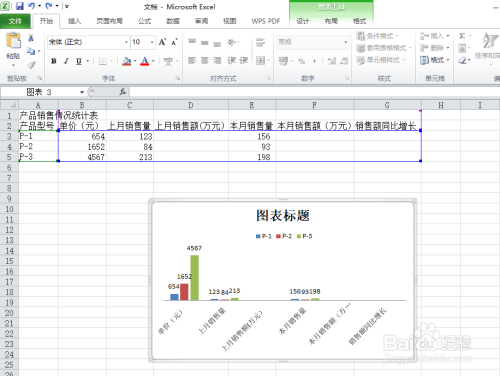The image size is (500, 376).
Task: Open the font name dropdown
Action: (126, 42)
